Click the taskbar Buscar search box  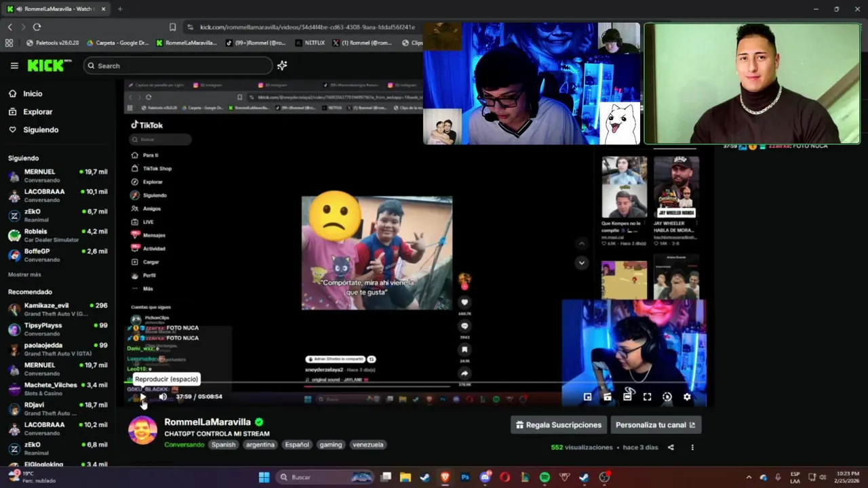(325, 477)
